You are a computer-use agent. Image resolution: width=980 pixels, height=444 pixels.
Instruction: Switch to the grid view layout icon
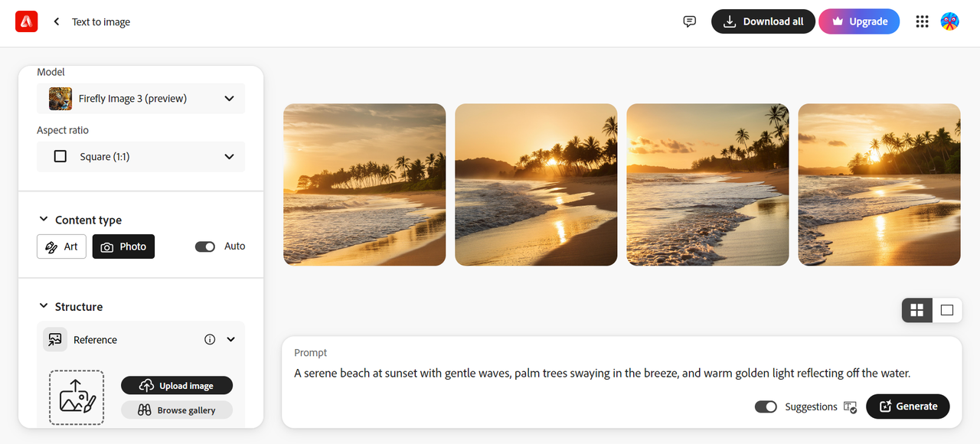[x=916, y=310]
